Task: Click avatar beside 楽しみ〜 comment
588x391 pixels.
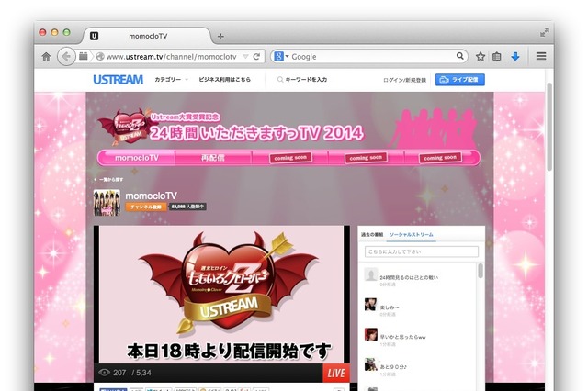Action: [x=371, y=305]
